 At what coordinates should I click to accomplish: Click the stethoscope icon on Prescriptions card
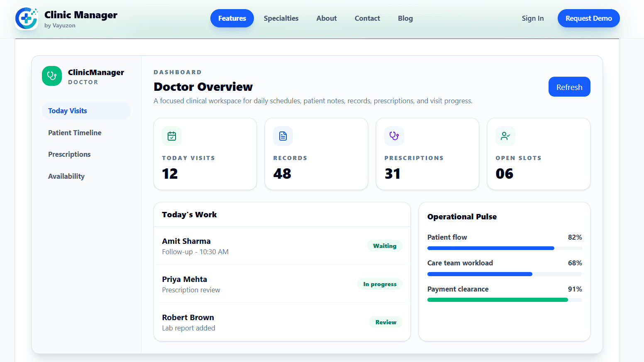(x=394, y=136)
